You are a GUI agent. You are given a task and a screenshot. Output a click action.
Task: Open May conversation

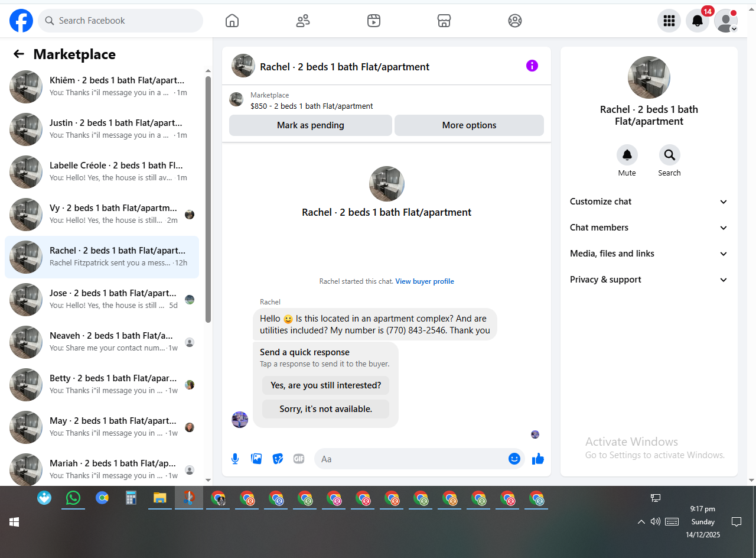pos(102,427)
